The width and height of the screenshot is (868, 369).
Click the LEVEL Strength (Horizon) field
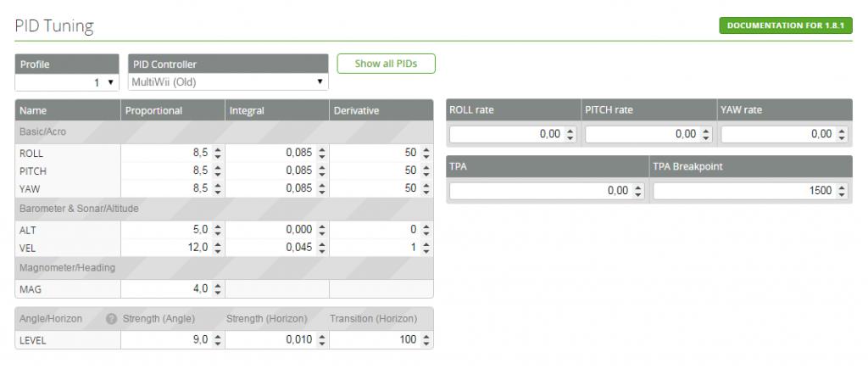(x=271, y=340)
